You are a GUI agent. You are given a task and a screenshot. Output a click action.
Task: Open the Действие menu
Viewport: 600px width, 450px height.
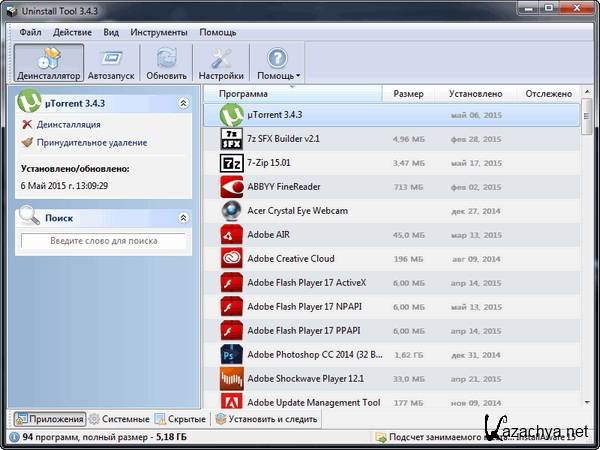[72, 32]
